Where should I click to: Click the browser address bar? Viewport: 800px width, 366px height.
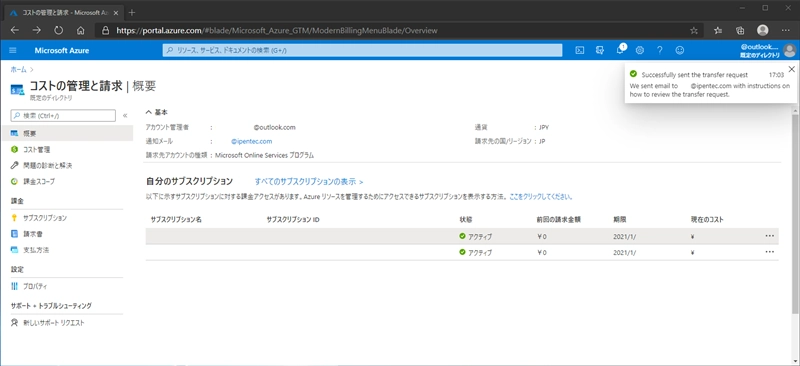coord(393,30)
